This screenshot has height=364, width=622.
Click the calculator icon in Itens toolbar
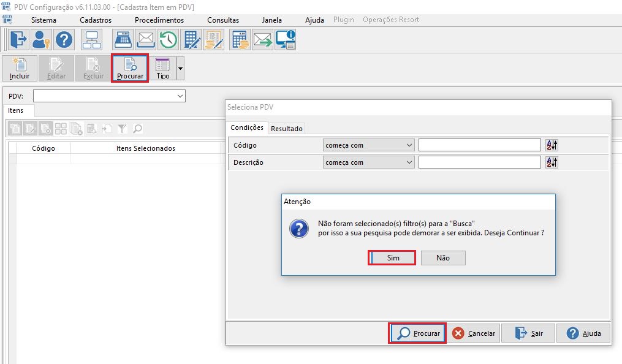pos(92,129)
